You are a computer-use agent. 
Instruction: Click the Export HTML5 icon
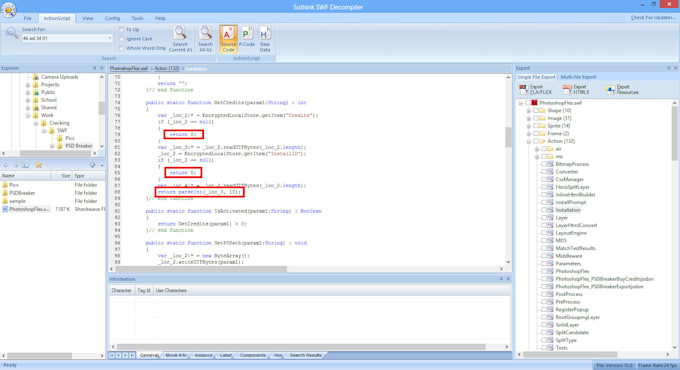pyautogui.click(x=567, y=89)
